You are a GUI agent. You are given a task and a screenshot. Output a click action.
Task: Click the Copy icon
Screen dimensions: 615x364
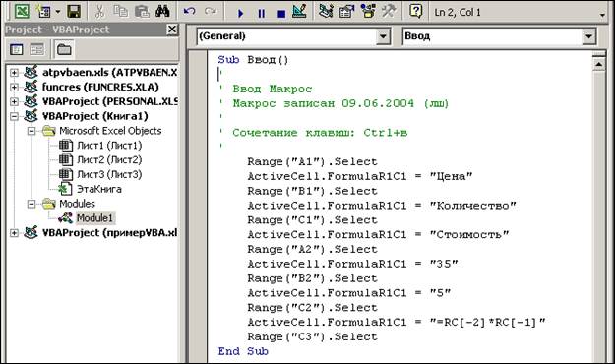(120, 12)
